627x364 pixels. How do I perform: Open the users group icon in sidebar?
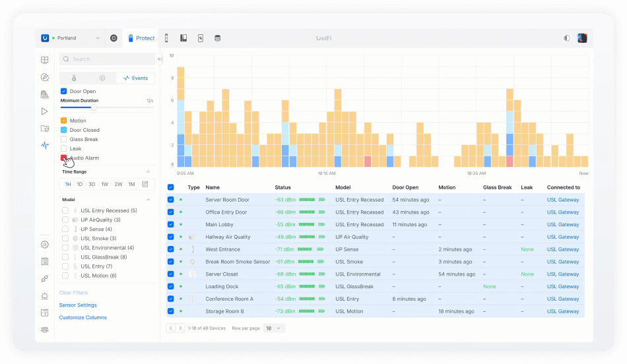point(45,330)
